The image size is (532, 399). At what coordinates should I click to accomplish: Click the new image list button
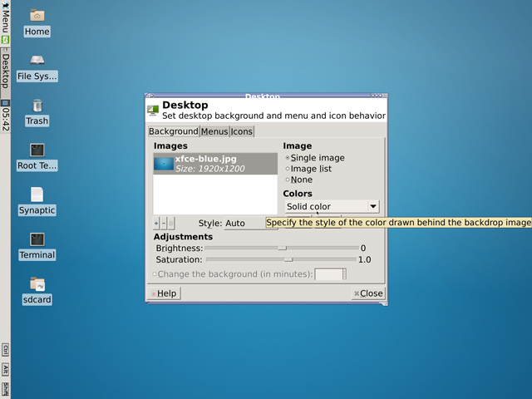click(171, 224)
